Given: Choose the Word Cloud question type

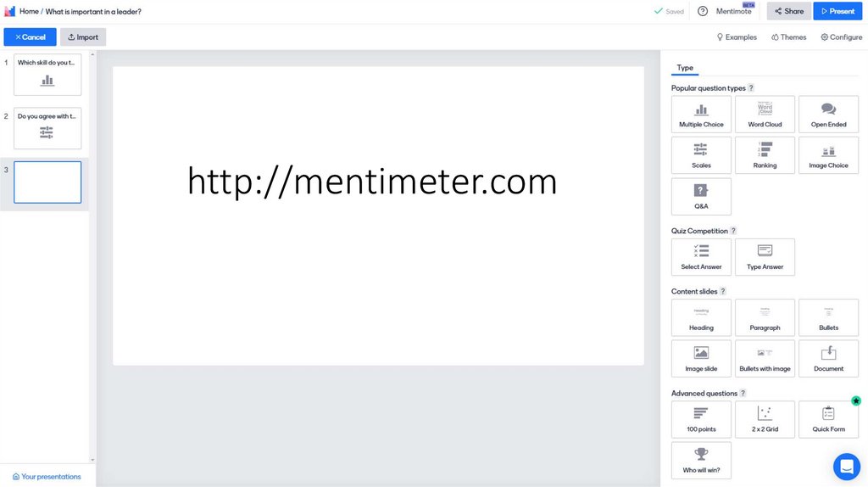Looking at the screenshot, I should click(765, 114).
